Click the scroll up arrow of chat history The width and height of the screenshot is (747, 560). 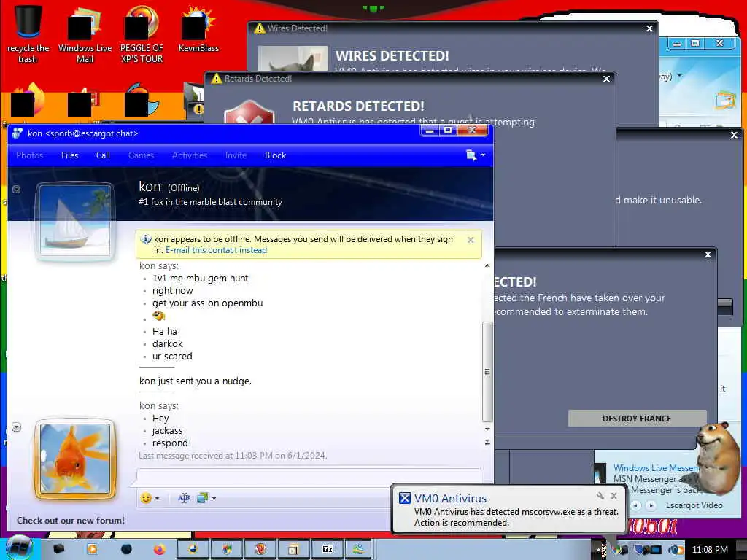pyautogui.click(x=487, y=265)
